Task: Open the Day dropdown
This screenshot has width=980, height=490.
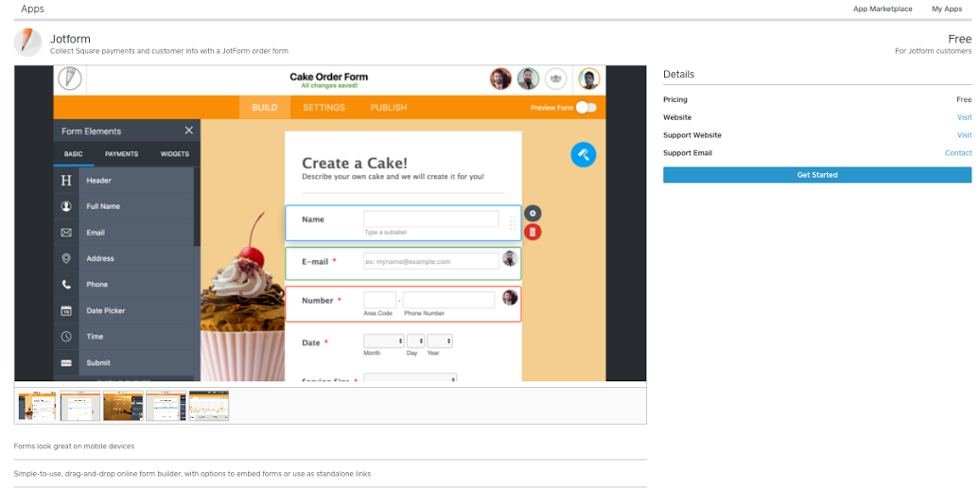Action: (415, 341)
